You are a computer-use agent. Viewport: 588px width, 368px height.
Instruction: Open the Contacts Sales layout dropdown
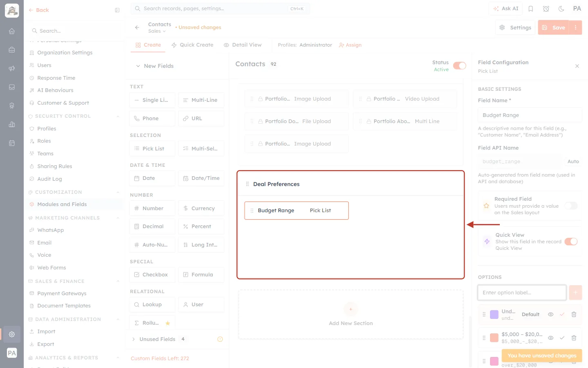tap(157, 31)
